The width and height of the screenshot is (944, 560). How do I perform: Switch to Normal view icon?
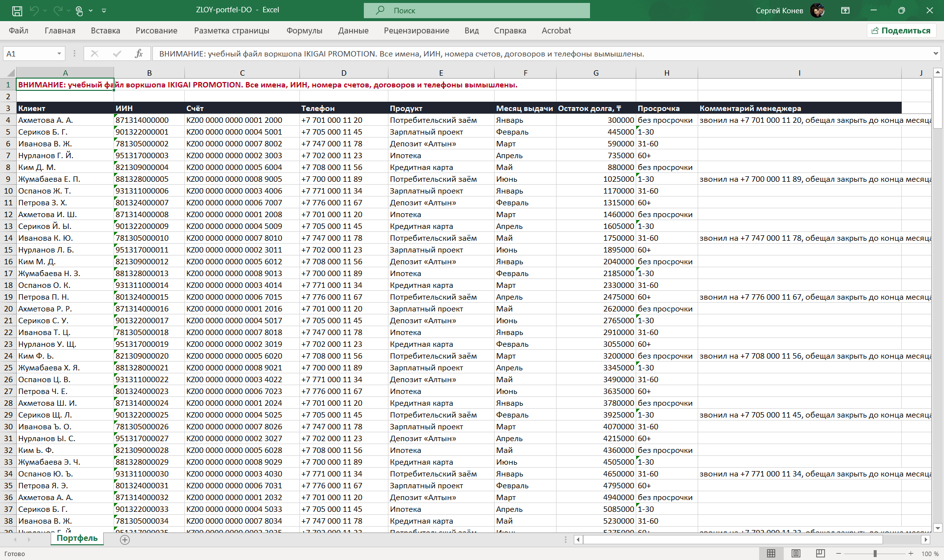tap(771, 554)
